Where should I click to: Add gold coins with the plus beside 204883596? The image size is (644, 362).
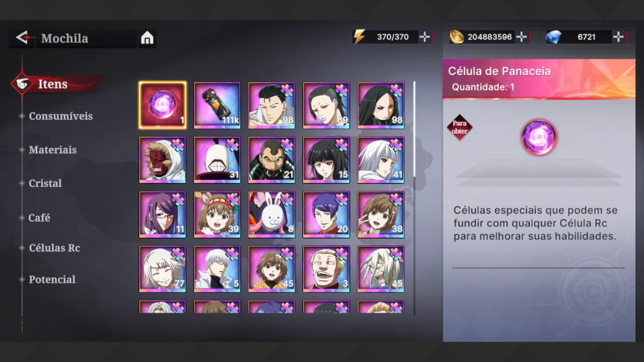[522, 37]
